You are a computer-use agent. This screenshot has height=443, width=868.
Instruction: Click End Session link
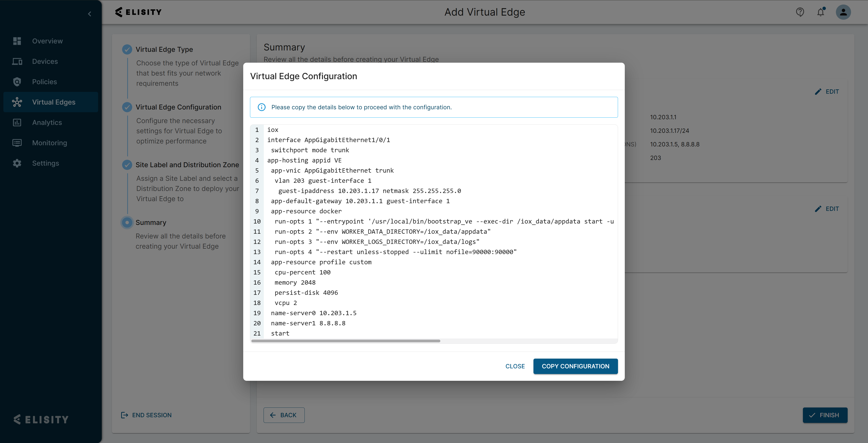[x=146, y=415]
